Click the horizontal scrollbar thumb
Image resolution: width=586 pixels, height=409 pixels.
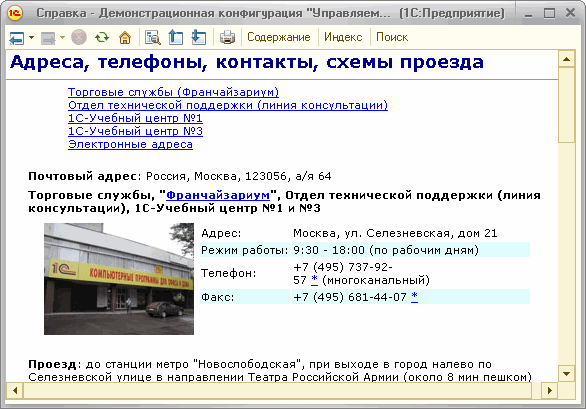278,391
